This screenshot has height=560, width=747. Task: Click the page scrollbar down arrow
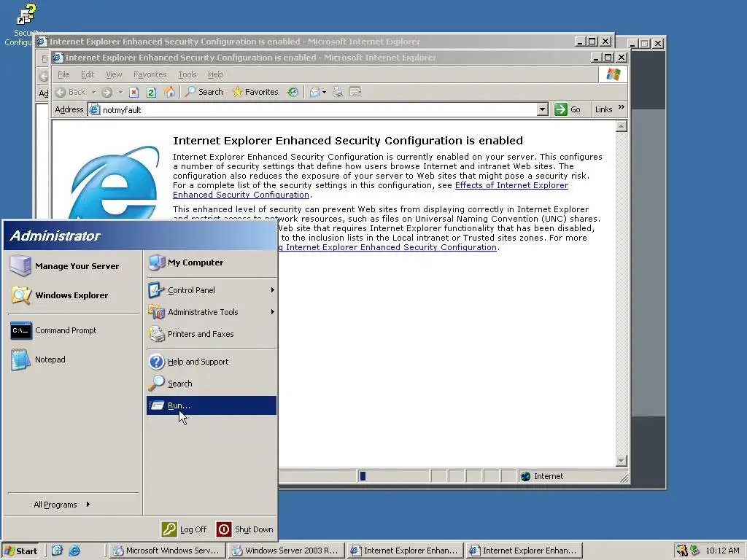[622, 461]
